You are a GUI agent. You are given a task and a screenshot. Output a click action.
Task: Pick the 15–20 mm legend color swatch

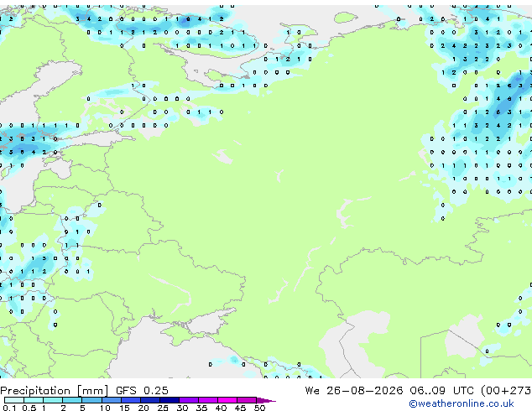[130, 400]
